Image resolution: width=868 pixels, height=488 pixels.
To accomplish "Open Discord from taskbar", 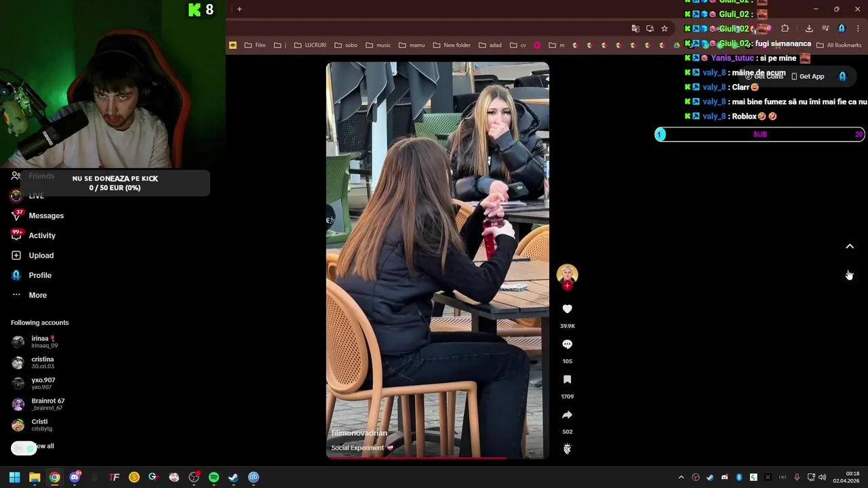I will coord(75,477).
